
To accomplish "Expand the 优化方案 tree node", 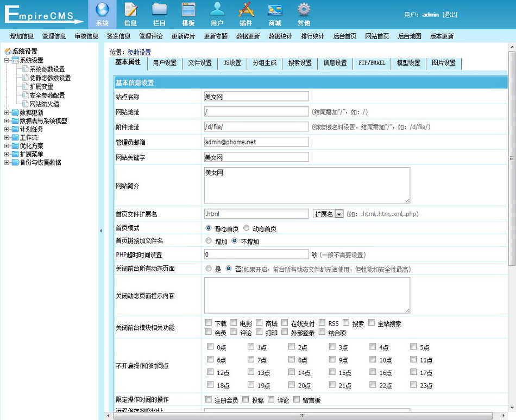I will click(7, 145).
